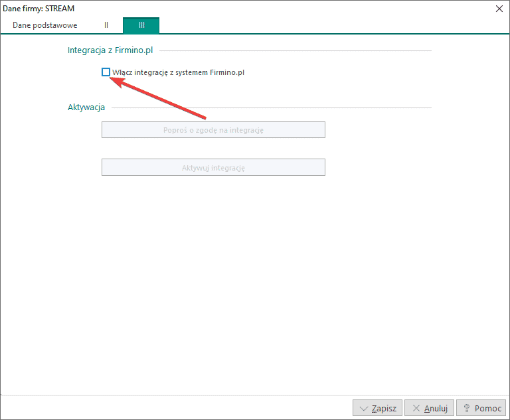Click Poproś o zgodę na integrację button
Viewport: 510px width, 420px height.
click(213, 130)
